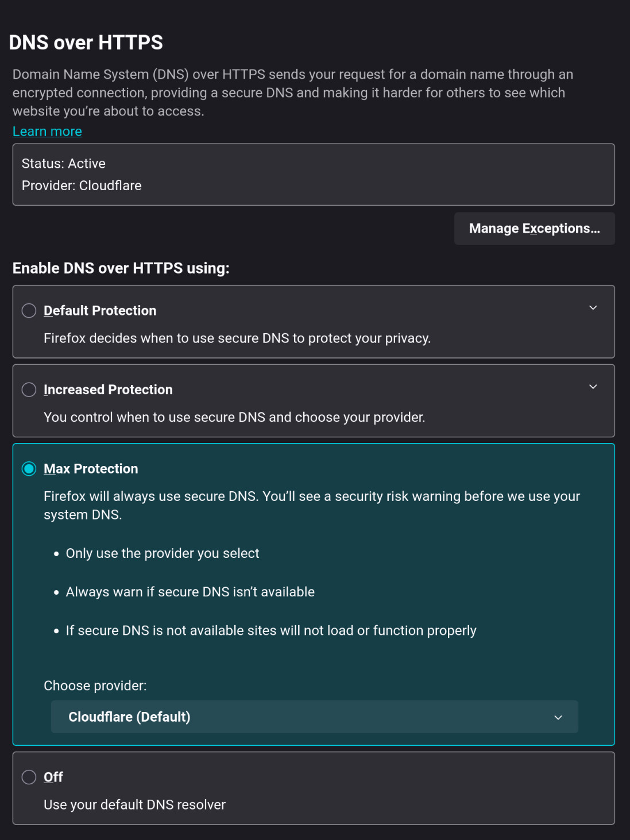Click the Only use the provider bullet
This screenshot has height=840, width=630.
(163, 553)
